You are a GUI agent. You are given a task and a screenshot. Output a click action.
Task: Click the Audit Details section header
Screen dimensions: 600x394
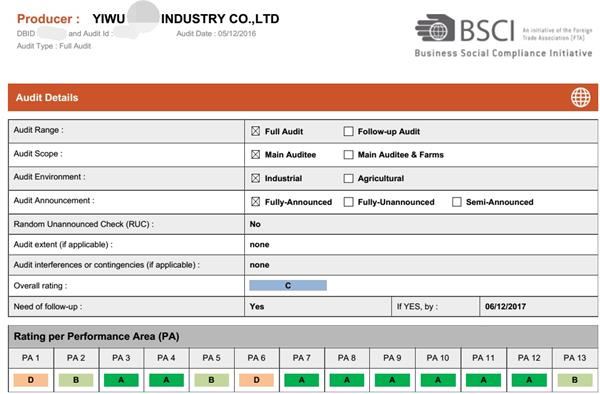point(303,97)
